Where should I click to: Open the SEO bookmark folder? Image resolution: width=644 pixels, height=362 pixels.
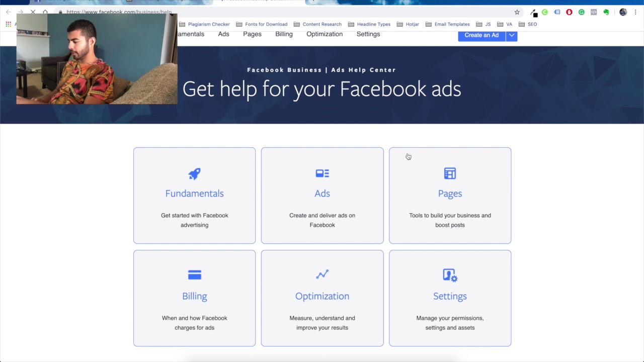click(528, 24)
